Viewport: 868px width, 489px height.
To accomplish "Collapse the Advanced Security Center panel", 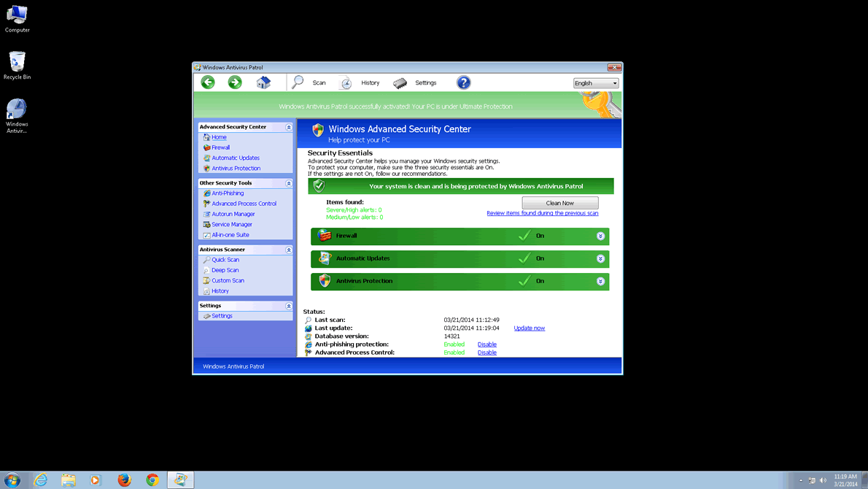I will [x=288, y=127].
